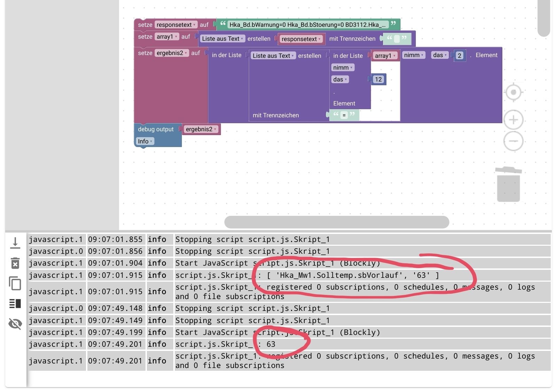Open the Info level dropdown in debug block
557x392 pixels.
(145, 141)
